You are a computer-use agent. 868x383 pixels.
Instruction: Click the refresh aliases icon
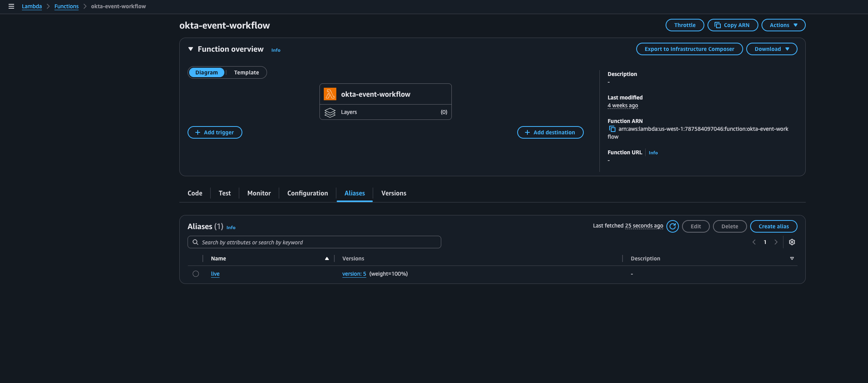(x=672, y=226)
